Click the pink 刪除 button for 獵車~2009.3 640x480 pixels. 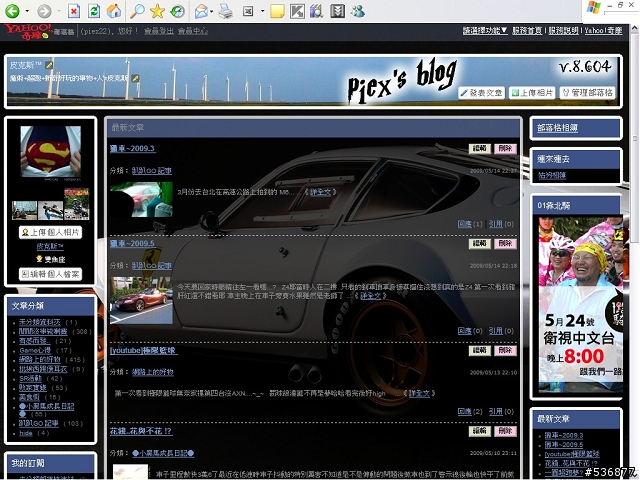pyautogui.click(x=505, y=149)
